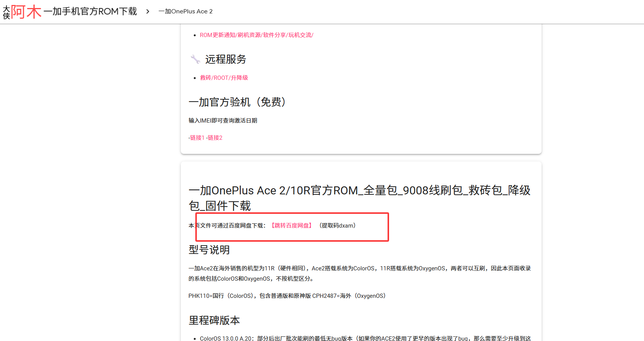Open 链接1 for IMEI verification
The height and width of the screenshot is (341, 644).
coord(197,138)
